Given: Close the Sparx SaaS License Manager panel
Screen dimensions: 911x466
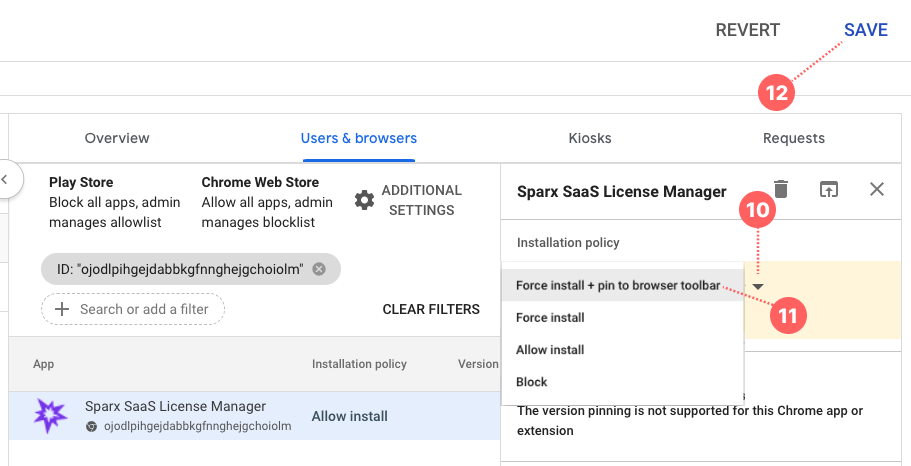Looking at the screenshot, I should [877, 190].
